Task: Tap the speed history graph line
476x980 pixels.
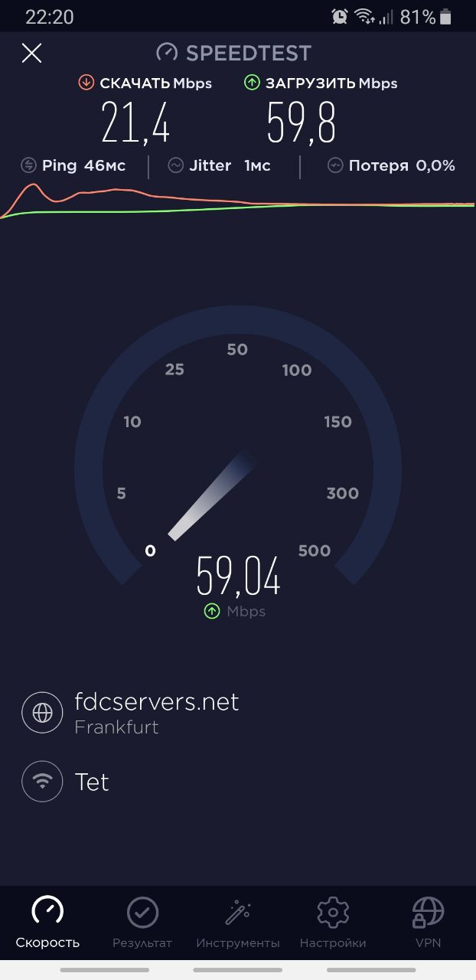Action: tap(237, 201)
